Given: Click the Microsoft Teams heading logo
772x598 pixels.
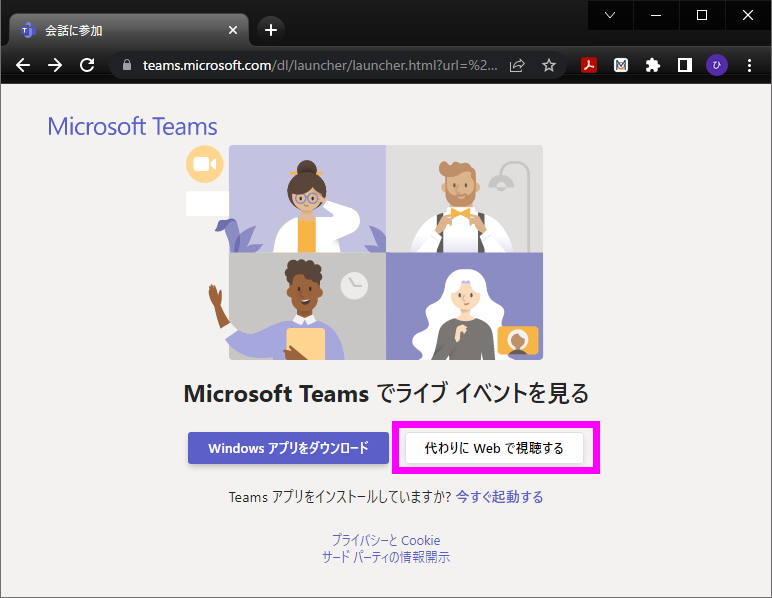Looking at the screenshot, I should coord(132,126).
